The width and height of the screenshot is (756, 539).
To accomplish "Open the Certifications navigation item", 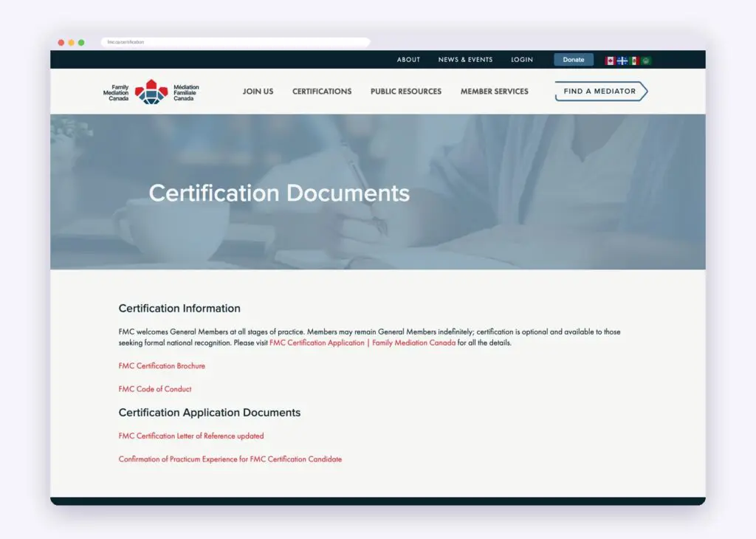I will point(322,91).
